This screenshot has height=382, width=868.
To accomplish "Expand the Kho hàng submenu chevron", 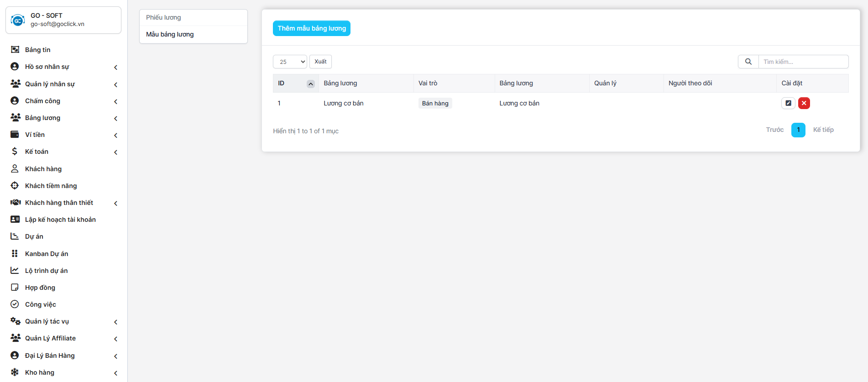I will (x=115, y=373).
